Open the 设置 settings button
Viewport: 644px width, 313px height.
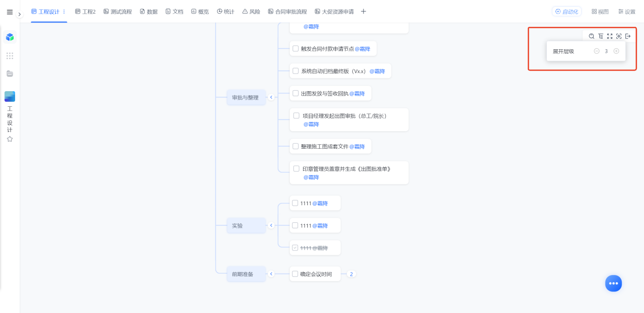pyautogui.click(x=627, y=12)
